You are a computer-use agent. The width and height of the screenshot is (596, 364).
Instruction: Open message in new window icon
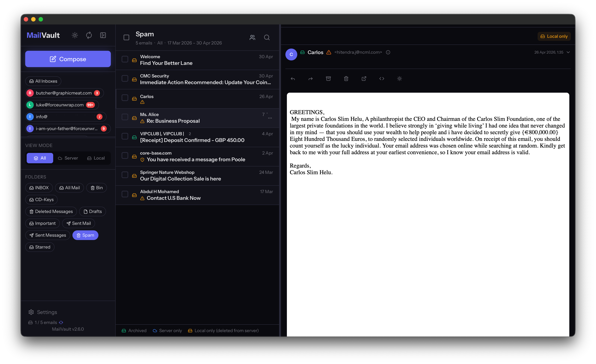click(364, 79)
